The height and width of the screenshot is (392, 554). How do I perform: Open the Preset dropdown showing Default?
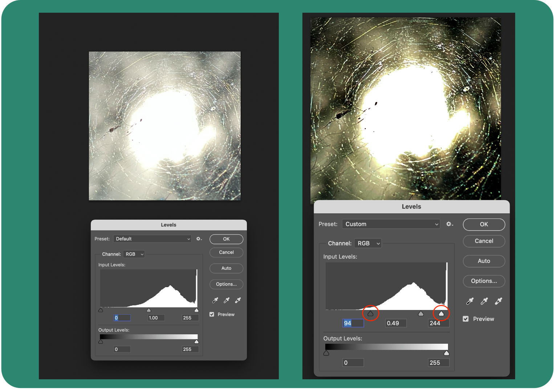152,238
